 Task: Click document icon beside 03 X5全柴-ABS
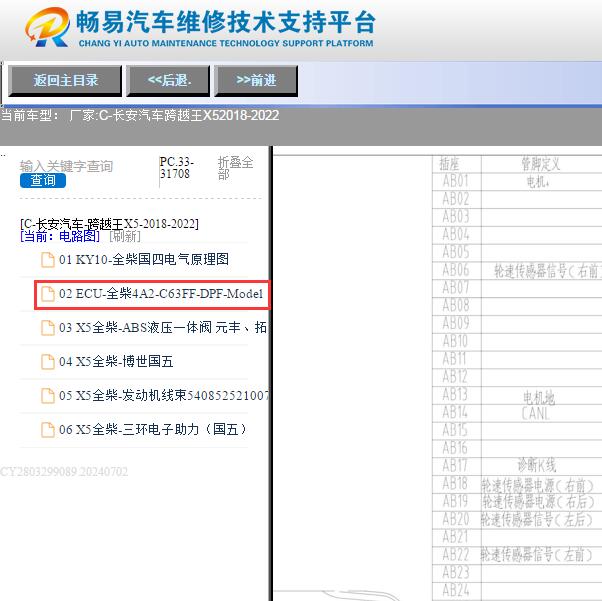click(x=48, y=328)
